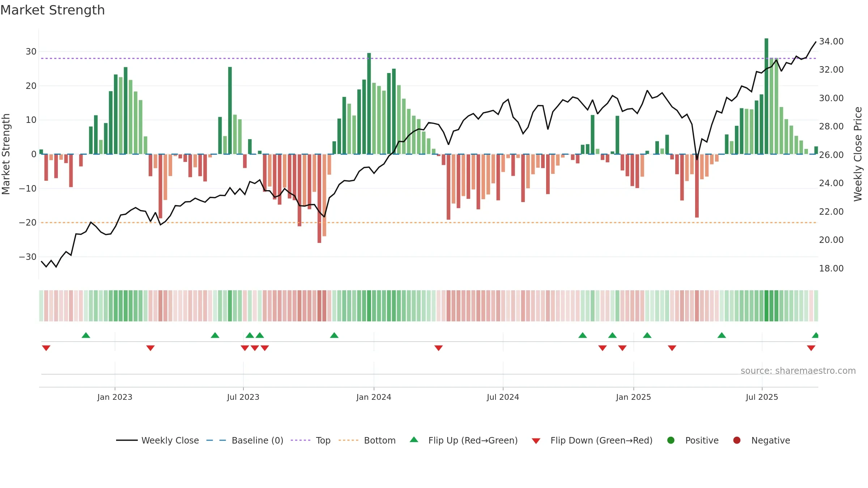The height and width of the screenshot is (488, 868).
Task: Click the first flip-down marker at chart start
Action: [46, 348]
